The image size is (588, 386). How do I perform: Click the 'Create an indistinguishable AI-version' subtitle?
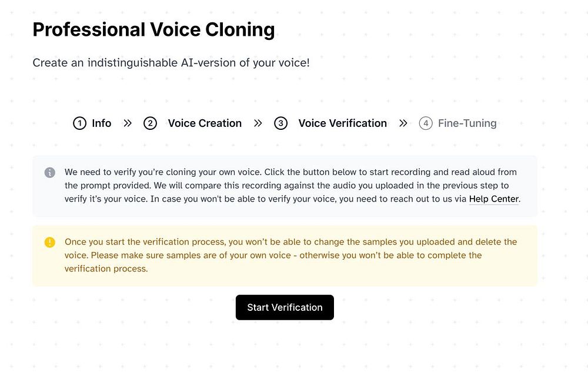[171, 63]
